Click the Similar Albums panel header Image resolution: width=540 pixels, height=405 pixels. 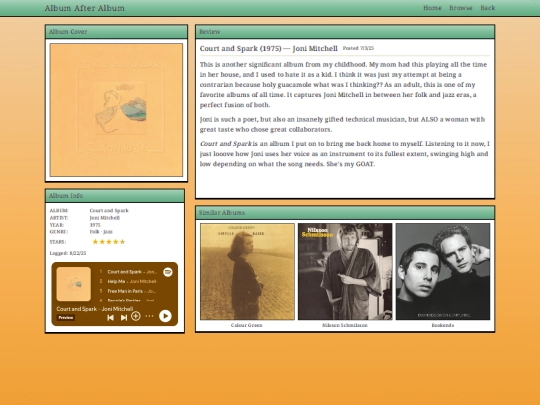coord(345,212)
